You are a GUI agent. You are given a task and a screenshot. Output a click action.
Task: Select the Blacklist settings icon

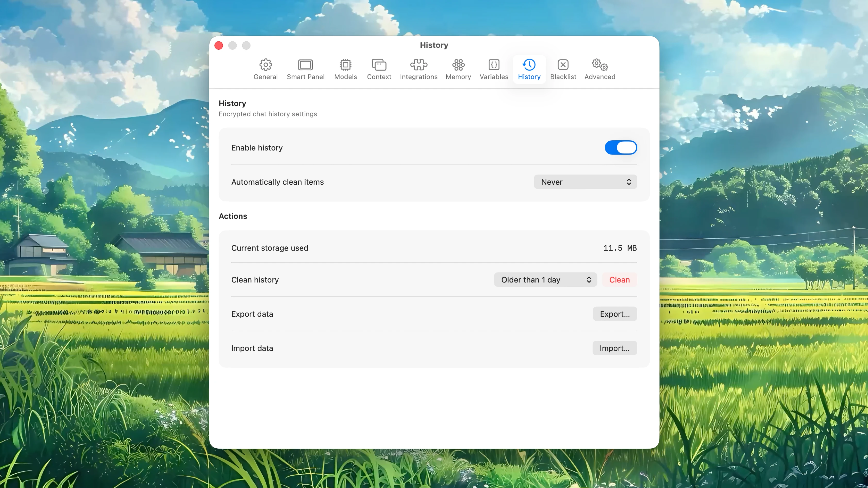[563, 69]
